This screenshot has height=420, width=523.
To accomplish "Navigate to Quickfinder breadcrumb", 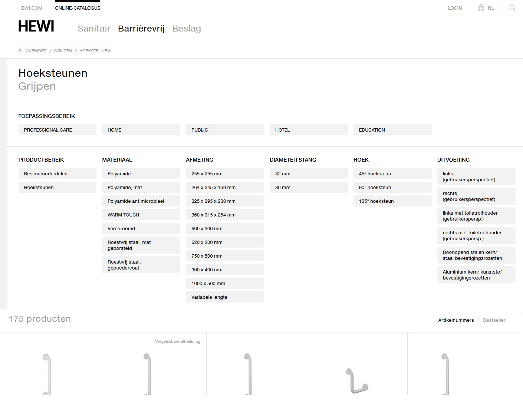I will (x=32, y=51).
